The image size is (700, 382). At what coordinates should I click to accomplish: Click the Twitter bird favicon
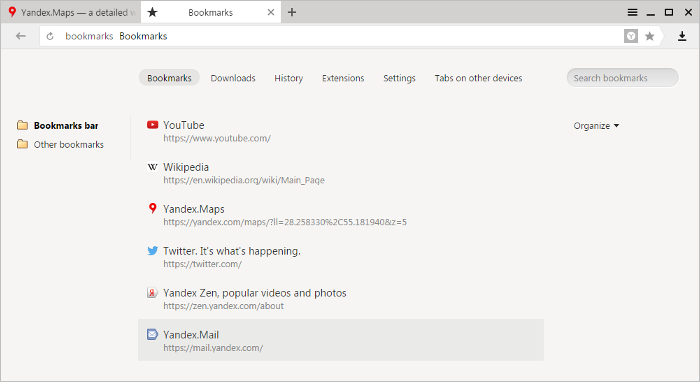click(x=152, y=251)
